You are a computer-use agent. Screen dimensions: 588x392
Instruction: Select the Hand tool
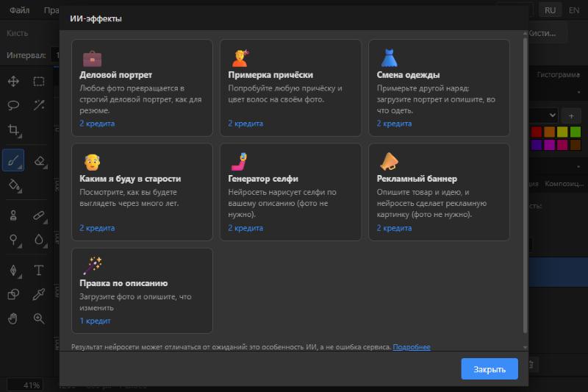[13, 318]
